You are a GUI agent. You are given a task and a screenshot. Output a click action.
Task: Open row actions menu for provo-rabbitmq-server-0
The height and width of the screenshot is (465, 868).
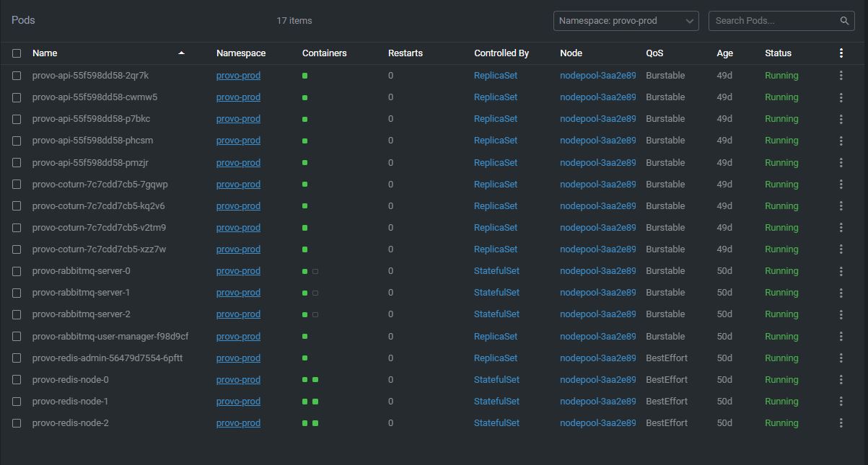(841, 271)
